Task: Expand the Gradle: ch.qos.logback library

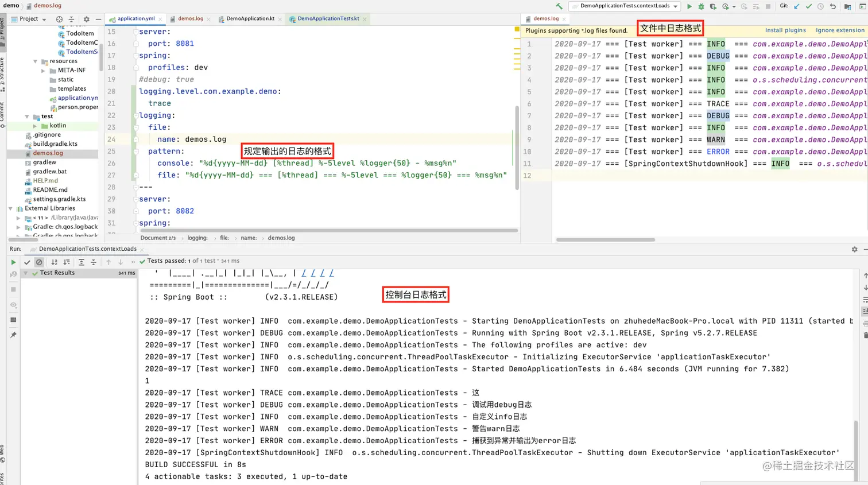Action: coord(19,227)
